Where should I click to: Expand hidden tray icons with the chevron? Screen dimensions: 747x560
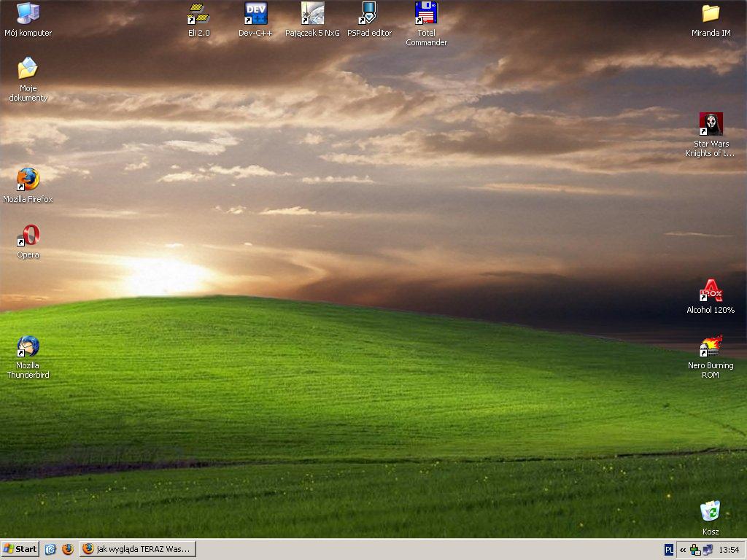683,550
